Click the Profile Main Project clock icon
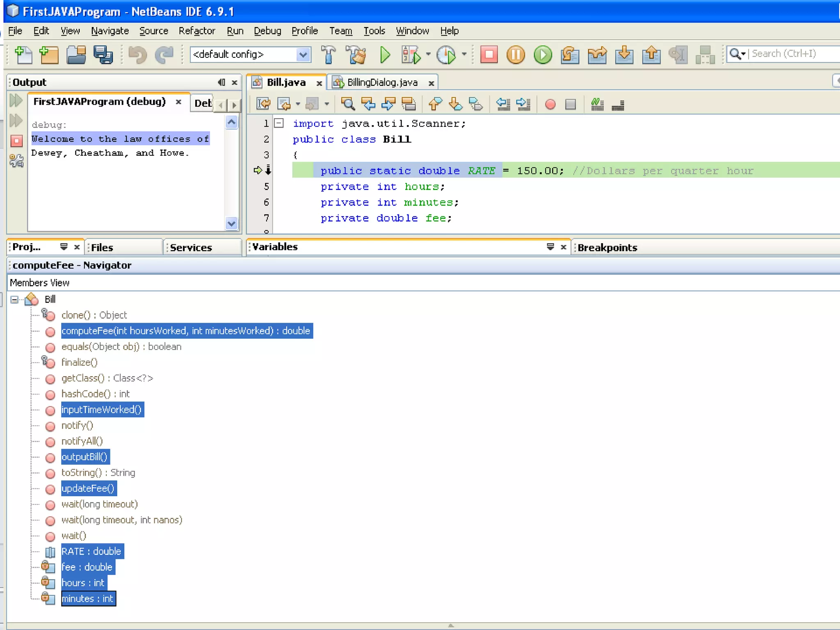This screenshot has height=630, width=840. point(446,55)
